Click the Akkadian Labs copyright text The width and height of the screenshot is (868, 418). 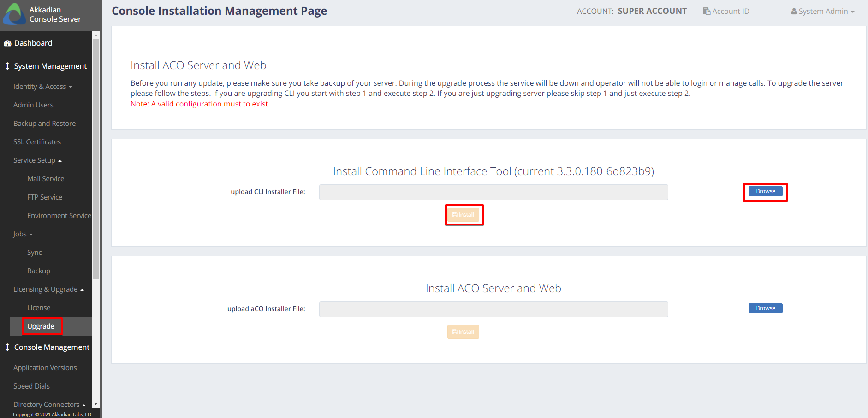pyautogui.click(x=54, y=414)
